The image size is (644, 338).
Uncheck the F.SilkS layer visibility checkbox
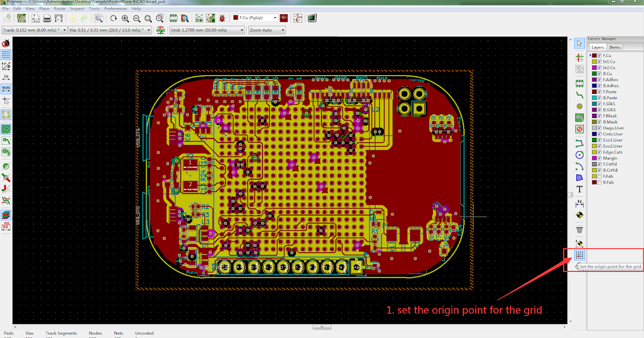point(599,104)
